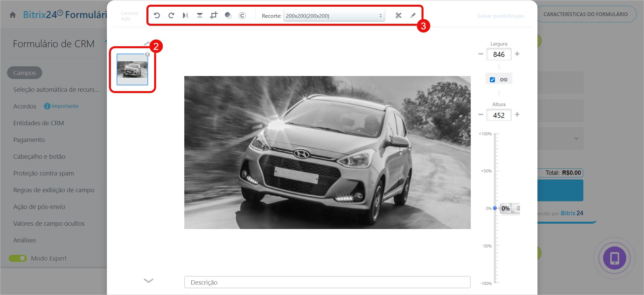Rotate the image right with the clockwise icon
The width and height of the screenshot is (644, 295).
[x=171, y=15]
